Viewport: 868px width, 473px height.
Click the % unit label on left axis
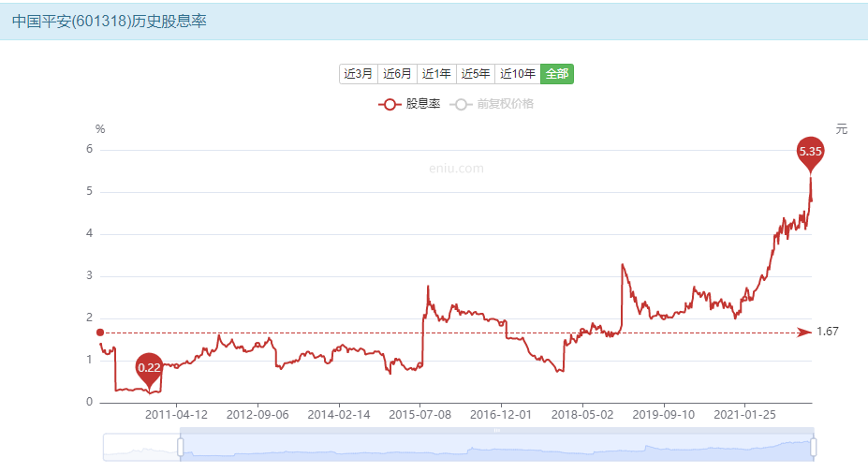point(100,129)
